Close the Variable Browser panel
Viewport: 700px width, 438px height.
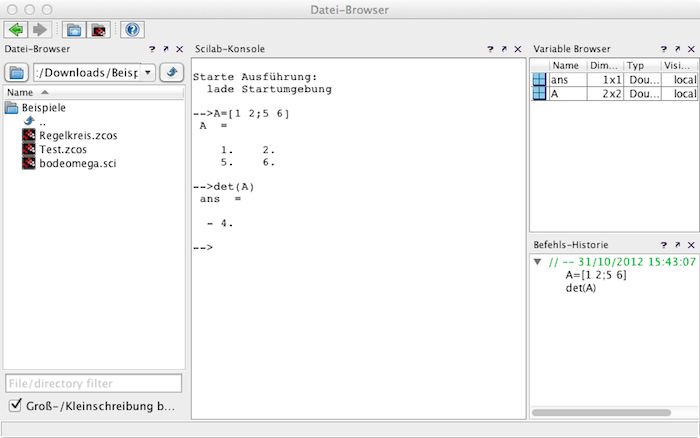click(691, 49)
